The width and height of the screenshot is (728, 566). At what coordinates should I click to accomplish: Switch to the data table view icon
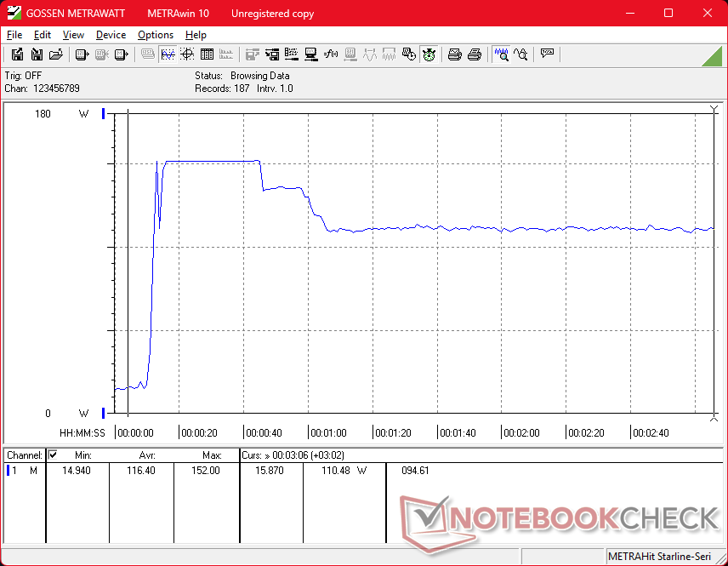point(207,54)
